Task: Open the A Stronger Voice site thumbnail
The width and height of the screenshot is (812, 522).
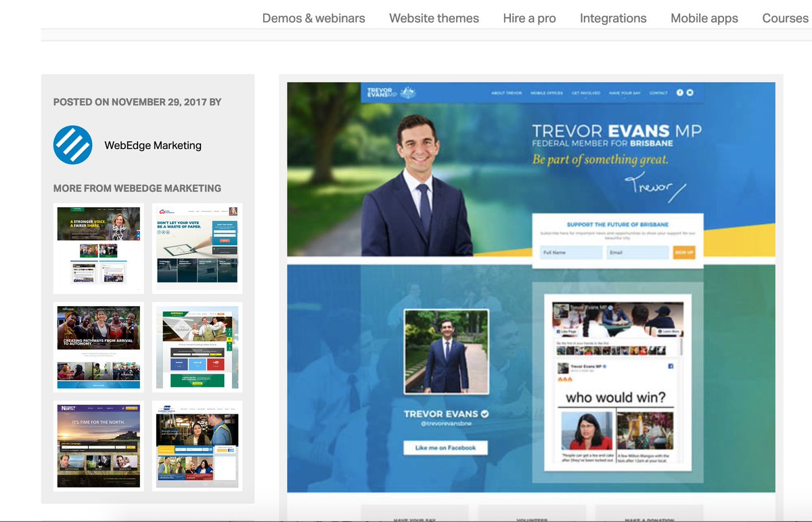Action: point(98,248)
